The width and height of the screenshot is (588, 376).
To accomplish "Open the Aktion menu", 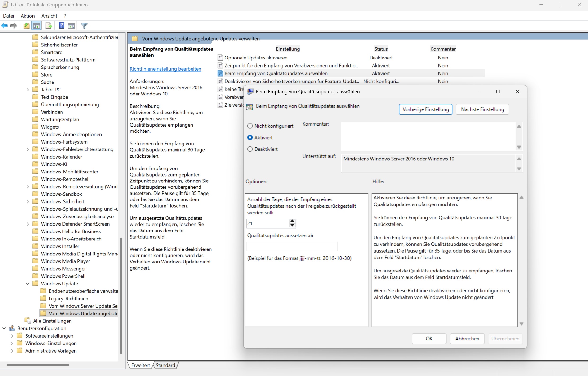I will pyautogui.click(x=28, y=16).
